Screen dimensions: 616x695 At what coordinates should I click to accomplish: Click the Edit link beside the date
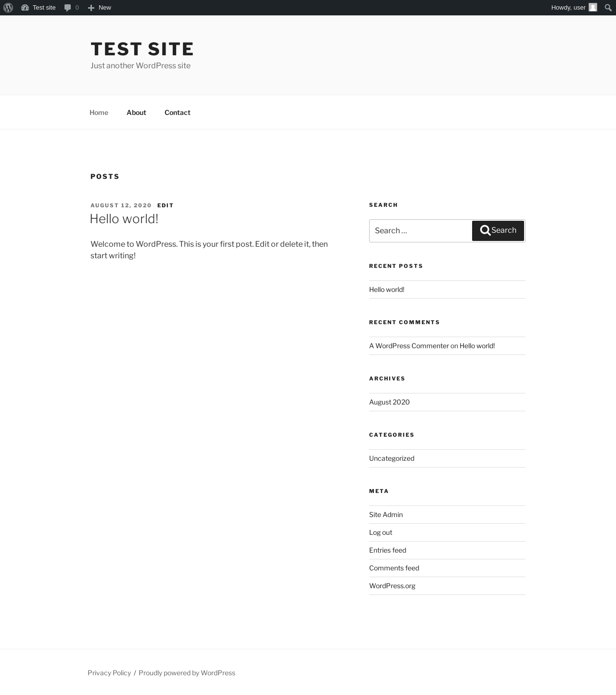click(165, 205)
